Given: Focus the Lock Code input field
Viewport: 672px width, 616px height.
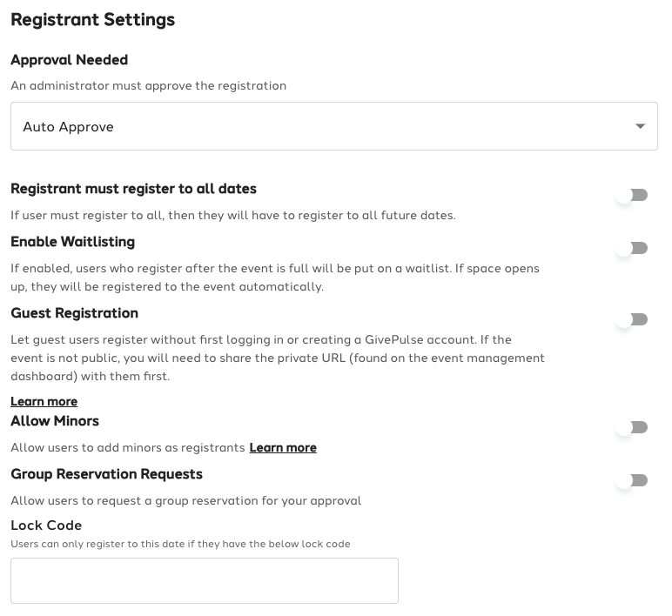Looking at the screenshot, I should pyautogui.click(x=205, y=581).
